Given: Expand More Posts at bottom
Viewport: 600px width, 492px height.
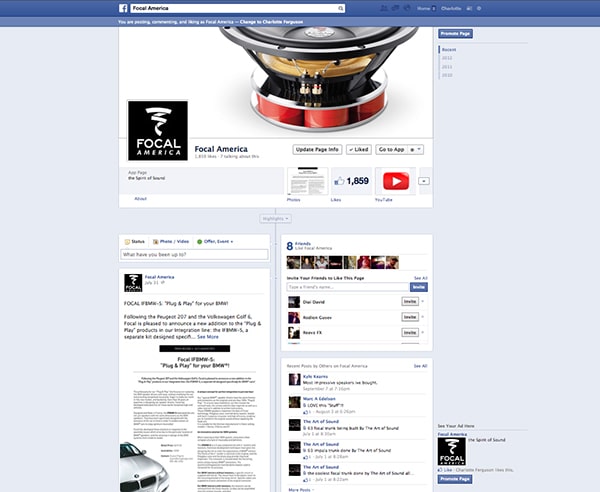Looking at the screenshot, I should pyautogui.click(x=302, y=490).
